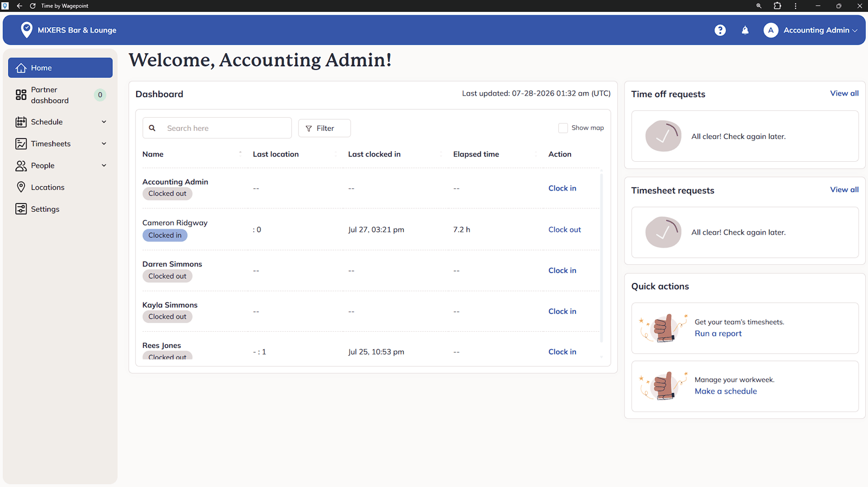Reload the Time by Wagepoint page
This screenshot has height=487, width=868.
pyautogui.click(x=33, y=6)
